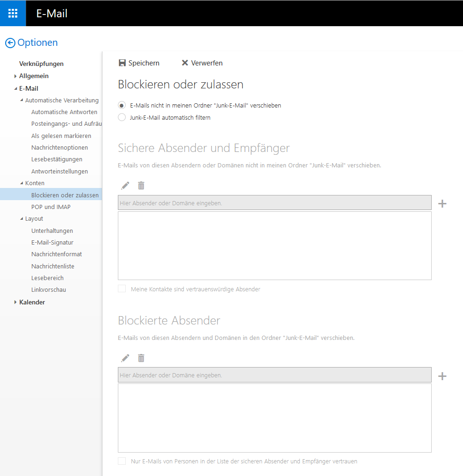Collapse the Automatische Verarbeitung group
The height and width of the screenshot is (476, 463).
pos(22,100)
